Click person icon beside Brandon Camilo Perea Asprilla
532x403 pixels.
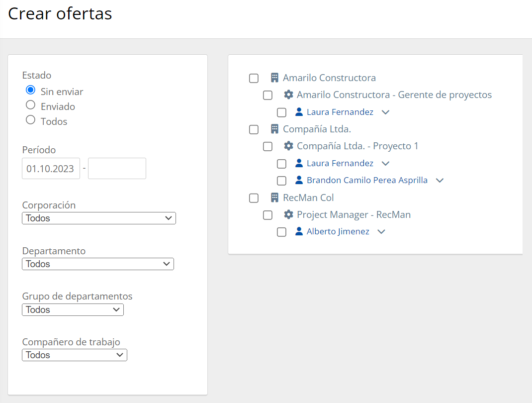coord(299,180)
